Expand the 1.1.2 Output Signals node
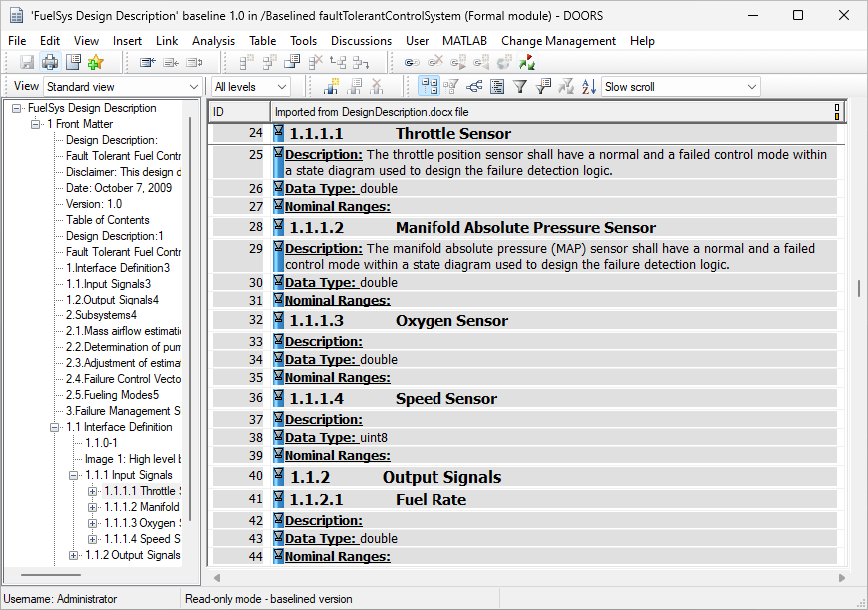Viewport: 868px width, 610px height. (73, 556)
